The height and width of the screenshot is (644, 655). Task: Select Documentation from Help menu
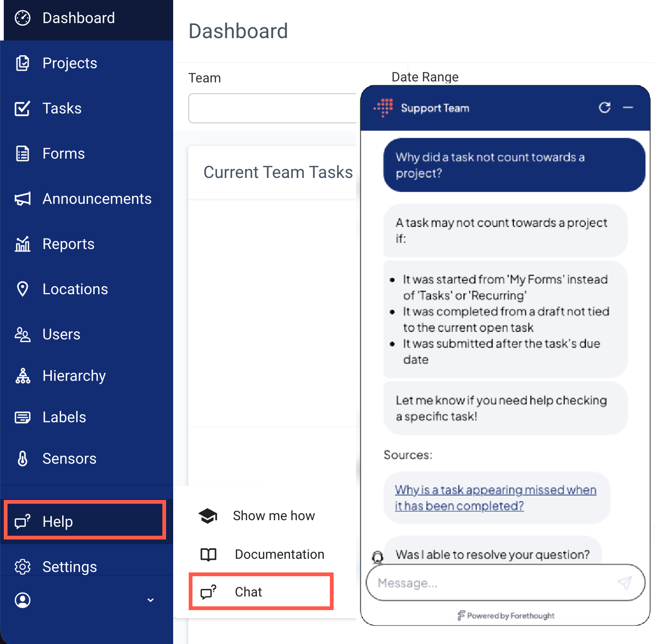(262, 555)
